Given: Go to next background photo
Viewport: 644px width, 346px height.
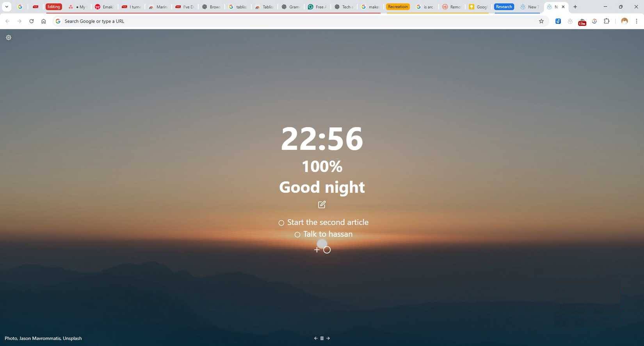Looking at the screenshot, I should pyautogui.click(x=328, y=338).
